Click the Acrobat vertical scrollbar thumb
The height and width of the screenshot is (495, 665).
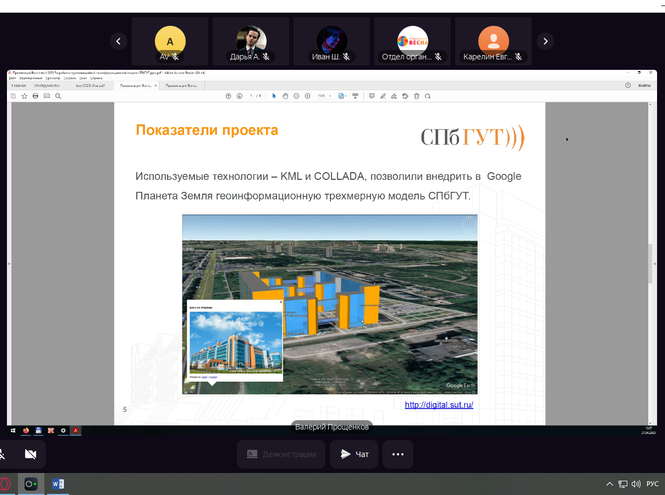coord(650,263)
